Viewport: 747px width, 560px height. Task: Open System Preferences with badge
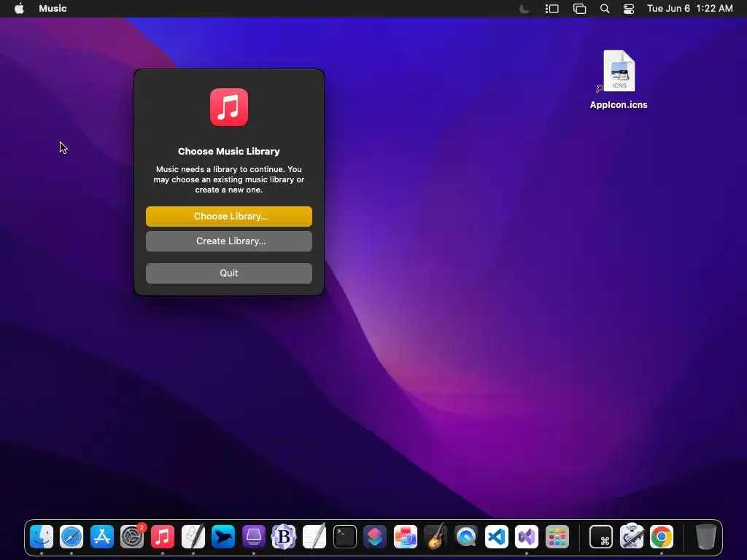(x=133, y=537)
